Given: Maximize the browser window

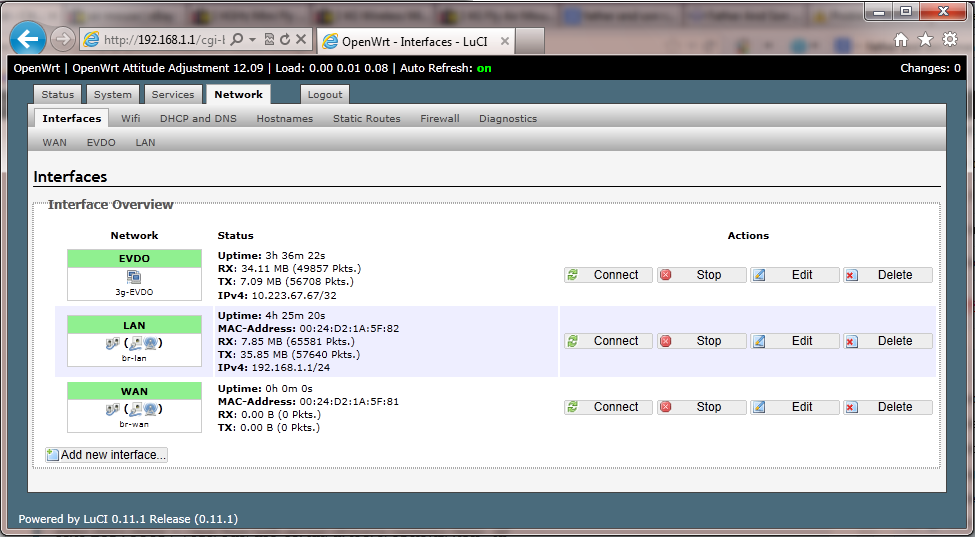Looking at the screenshot, I should 906,11.
